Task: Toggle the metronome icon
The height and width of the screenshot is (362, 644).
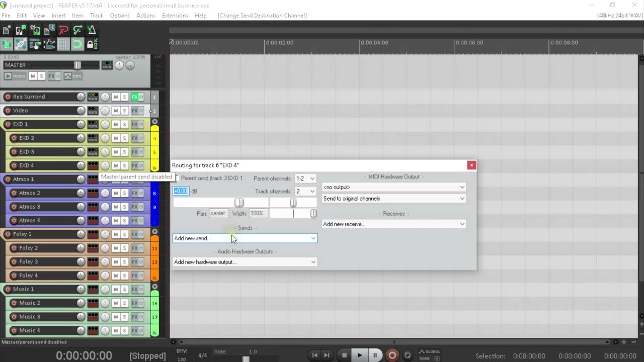Action: 91,31
